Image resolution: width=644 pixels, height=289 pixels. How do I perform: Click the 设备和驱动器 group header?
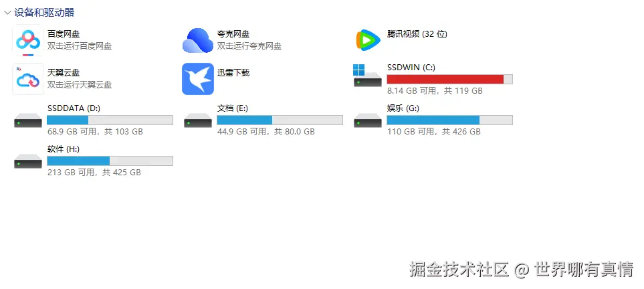[44, 13]
